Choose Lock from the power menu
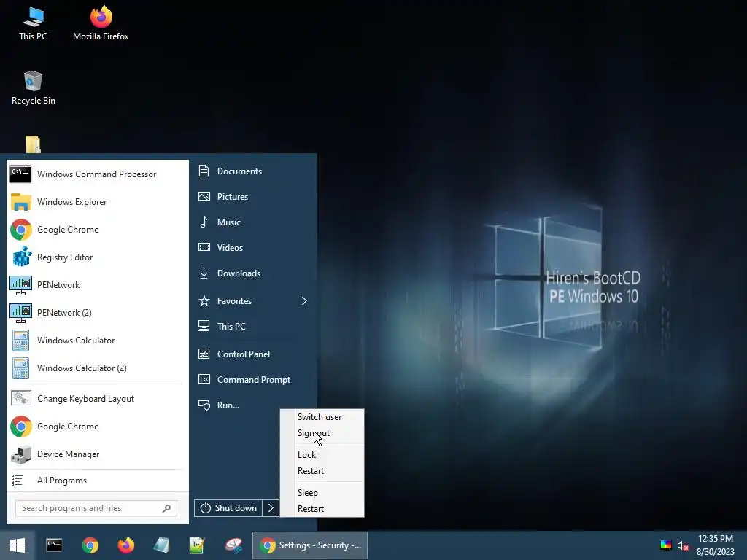Image resolution: width=747 pixels, height=560 pixels. [x=322, y=455]
